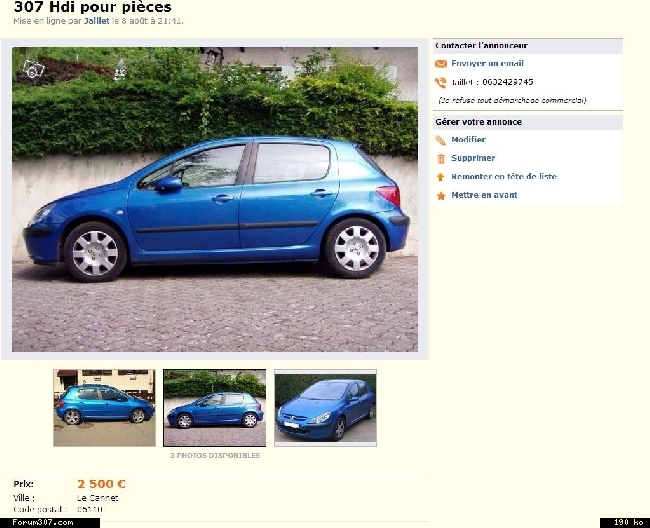This screenshot has height=528, width=650.
Task: Click the pencil Modifier icon
Action: click(x=441, y=140)
